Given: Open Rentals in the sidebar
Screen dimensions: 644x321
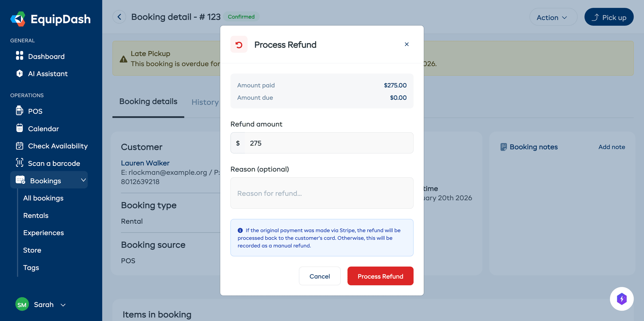Looking at the screenshot, I should pos(36,216).
